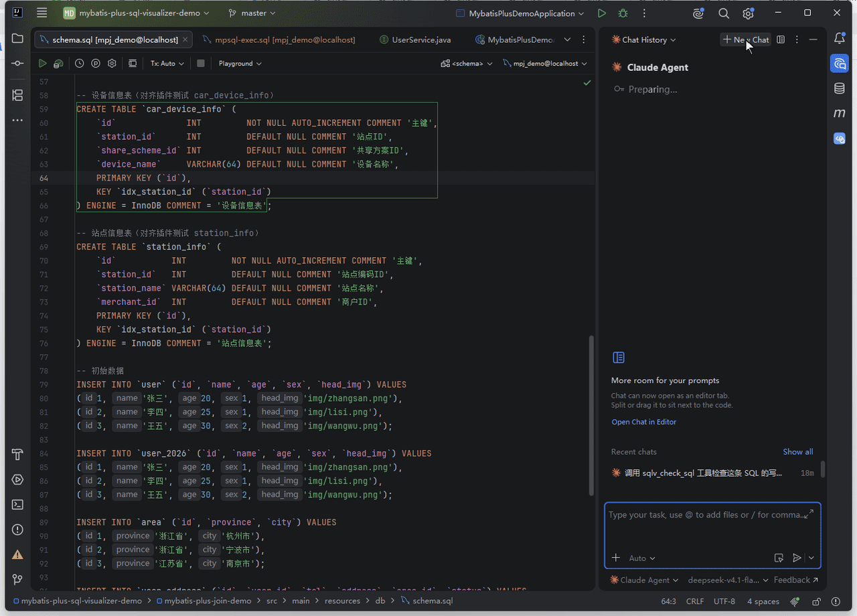The width and height of the screenshot is (857, 616).
Task: Click the UTF-8 encoding in the status bar
Action: pyautogui.click(x=724, y=601)
